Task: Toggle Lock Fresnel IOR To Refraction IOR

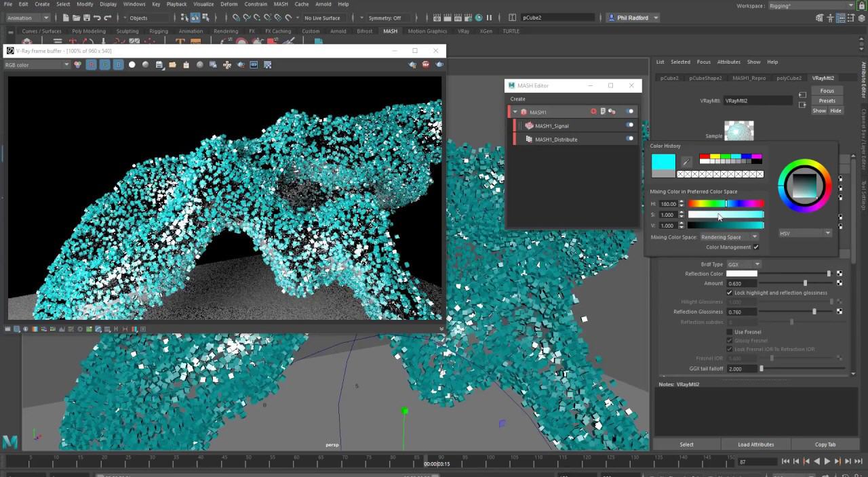Action: tap(730, 349)
